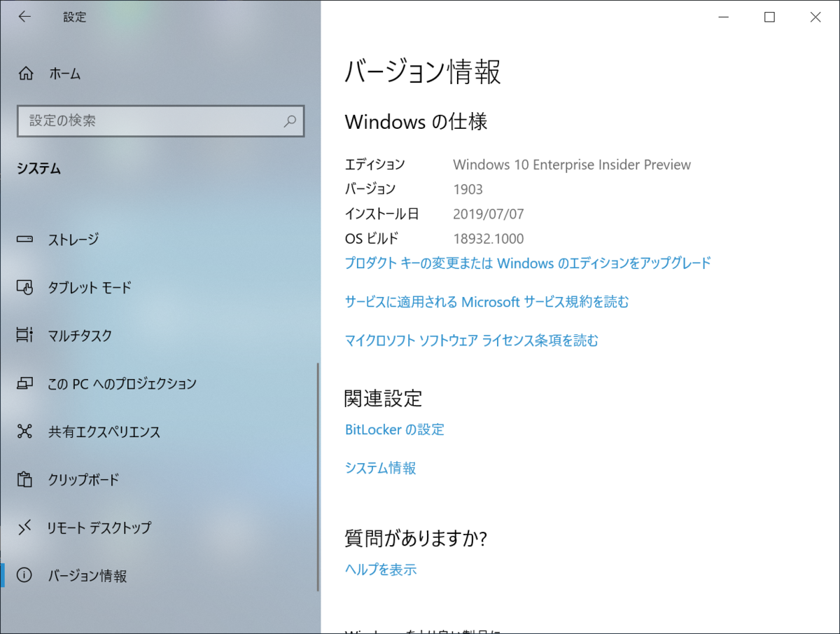Click the sidebar vertical scrollbar
This screenshot has height=634, width=840.
(318, 476)
